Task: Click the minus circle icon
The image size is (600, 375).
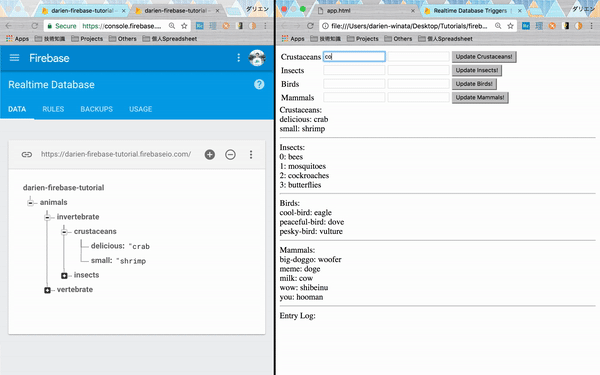Action: (x=230, y=155)
